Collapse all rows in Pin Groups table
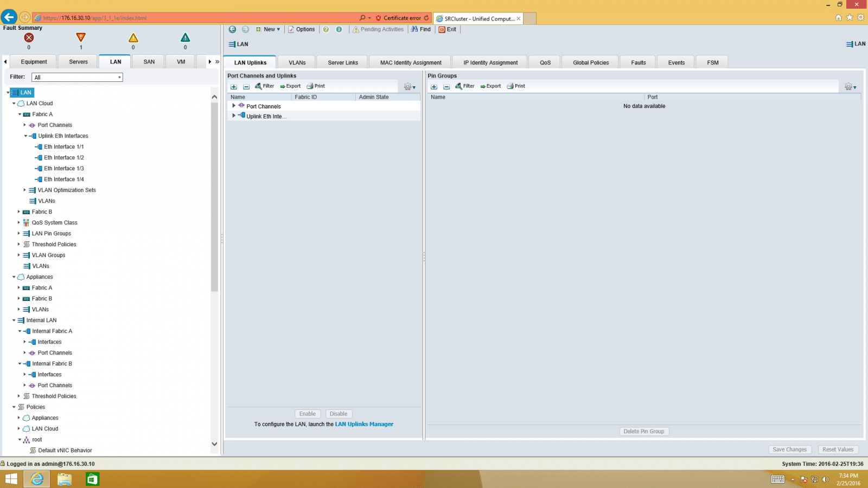Image resolution: width=868 pixels, height=488 pixels. (446, 87)
